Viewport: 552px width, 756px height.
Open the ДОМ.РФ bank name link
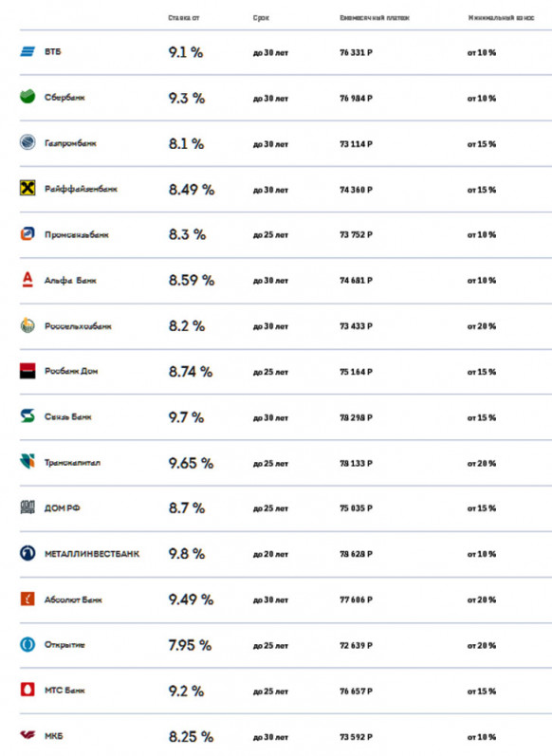tap(63, 507)
